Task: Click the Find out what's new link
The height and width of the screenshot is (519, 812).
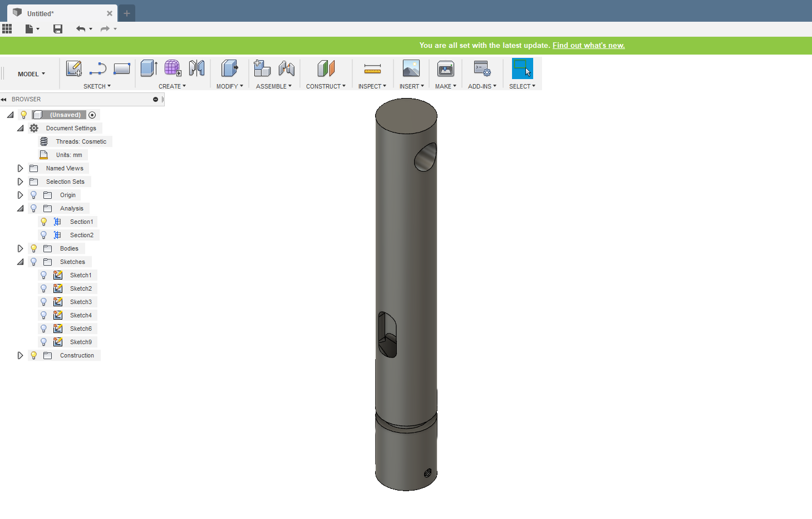Action: pyautogui.click(x=588, y=45)
